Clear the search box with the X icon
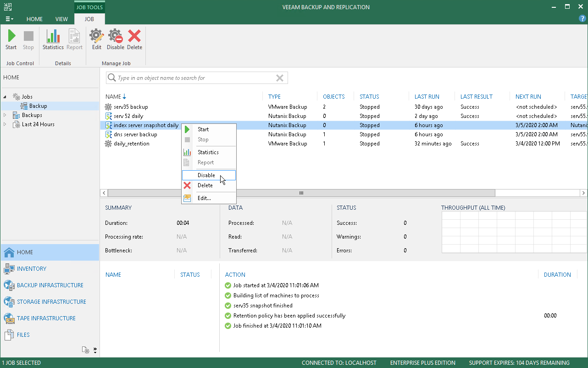The image size is (588, 368). pyautogui.click(x=280, y=78)
